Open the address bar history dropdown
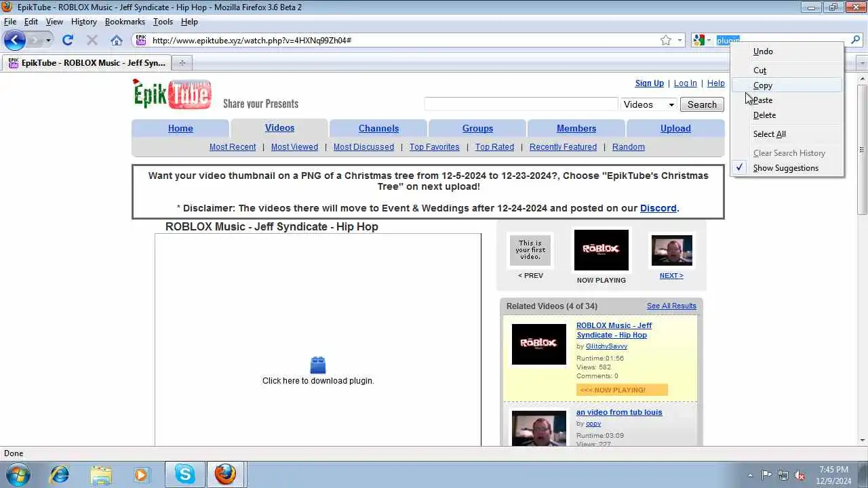Screen dimensions: 868x488 pos(679,40)
